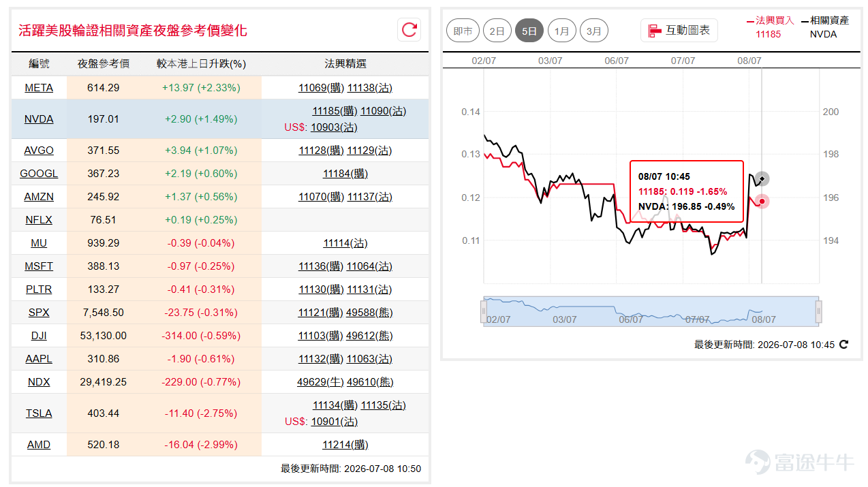Open AAPL put warrant 11063
Viewport: 868px width, 487px height.
pos(370,359)
